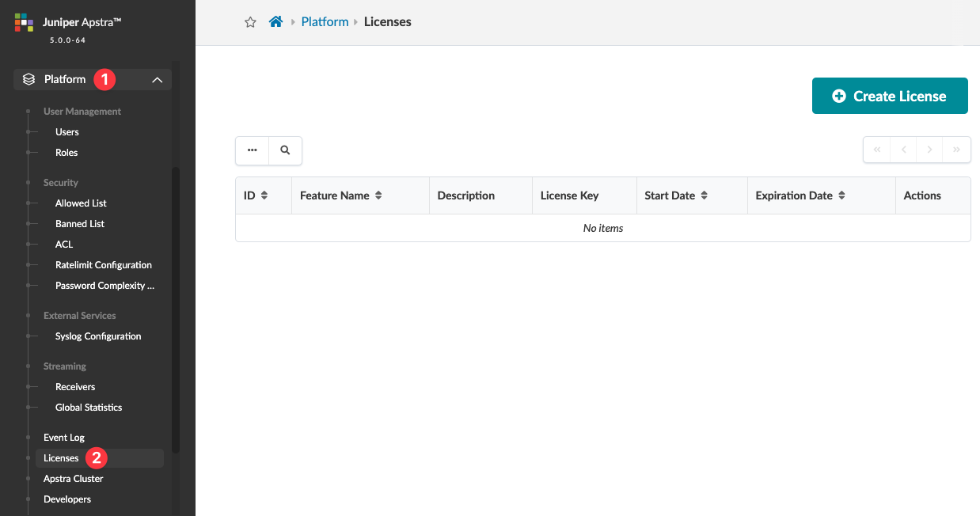Sort table by ID column
This screenshot has width=980, height=516.
tap(264, 195)
